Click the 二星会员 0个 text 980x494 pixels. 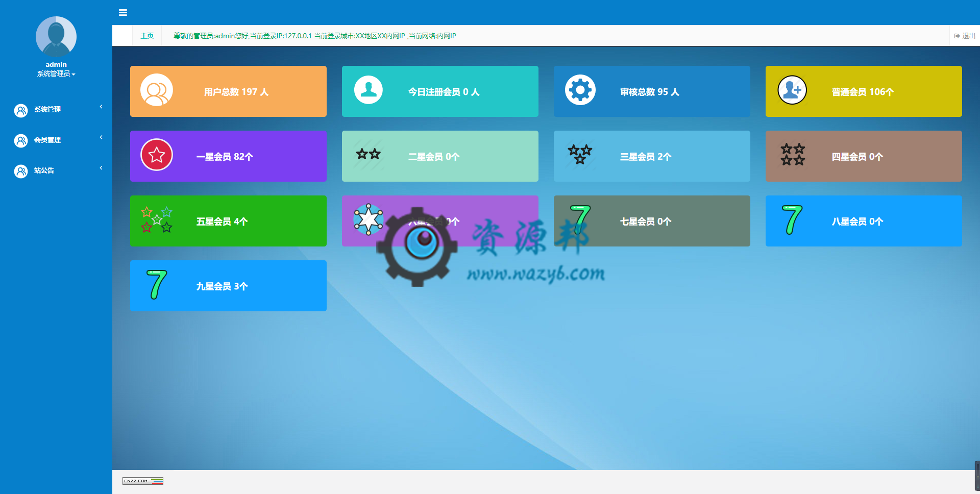[x=434, y=157]
